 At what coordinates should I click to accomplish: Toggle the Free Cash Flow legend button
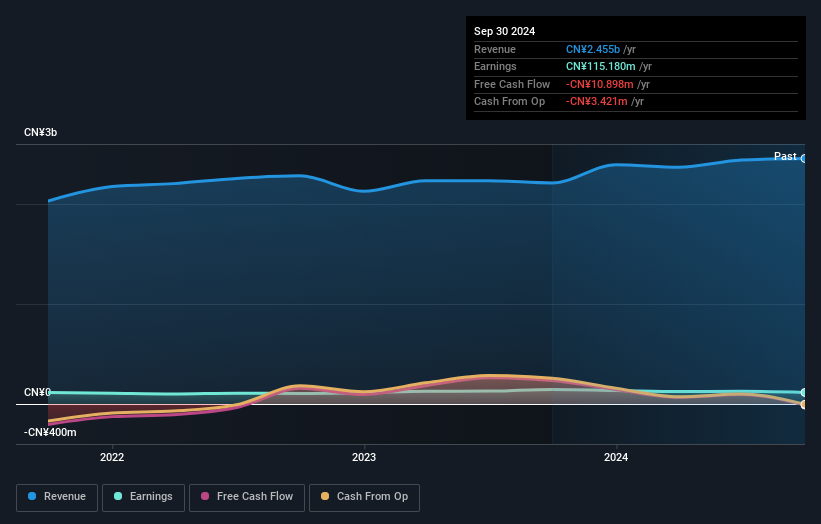247,497
